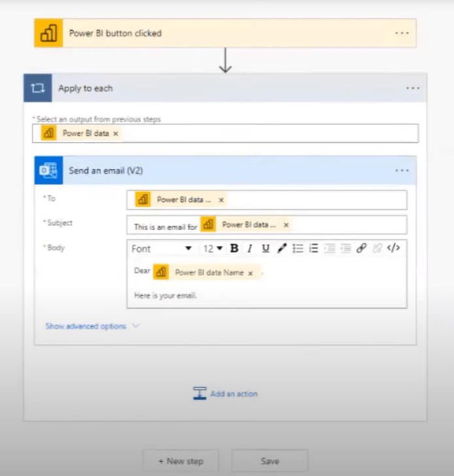Select the Power BI data token in output field
This screenshot has height=476, width=454.
(81, 133)
